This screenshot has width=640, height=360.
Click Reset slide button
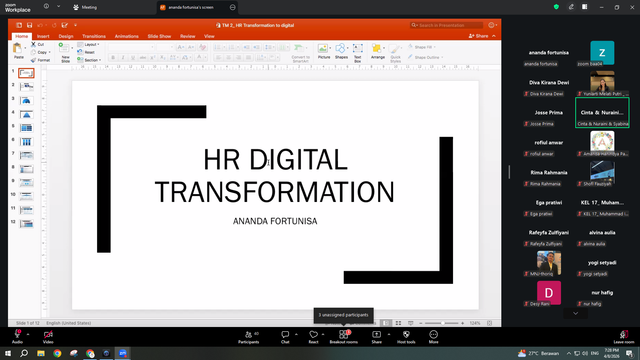[x=86, y=52]
